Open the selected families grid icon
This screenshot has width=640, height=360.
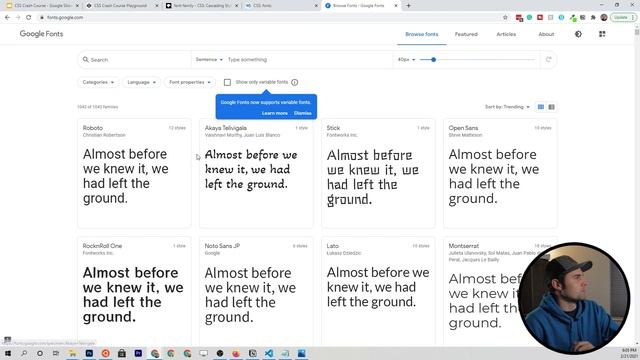pyautogui.click(x=602, y=34)
